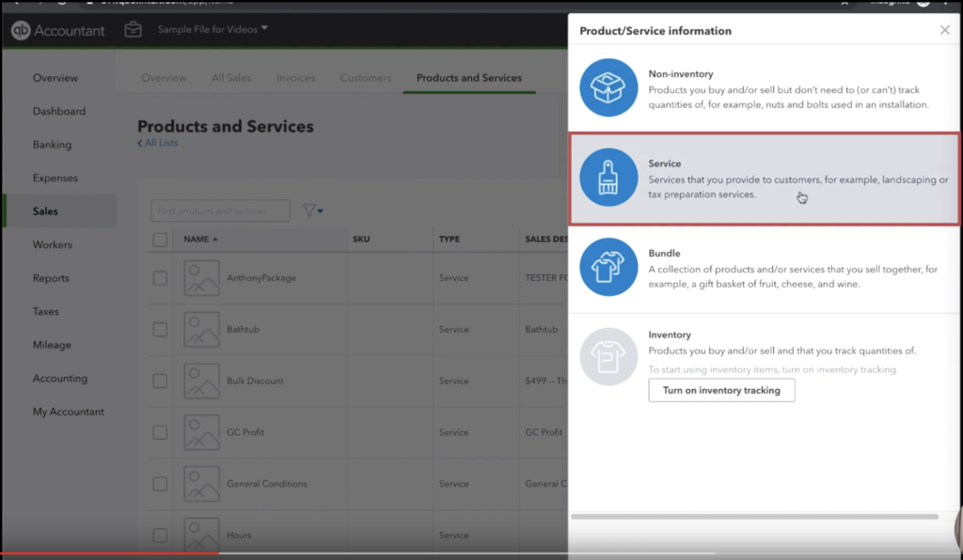Image resolution: width=963 pixels, height=560 pixels.
Task: Click the QuickBooks Accountant logo
Action: (x=58, y=31)
